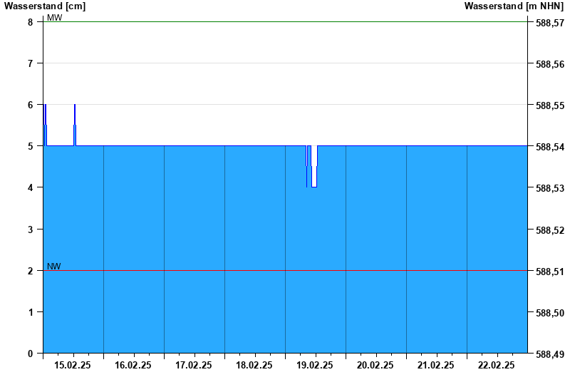Select the 19.02.25 date label
The width and height of the screenshot is (570, 392).
click(315, 366)
